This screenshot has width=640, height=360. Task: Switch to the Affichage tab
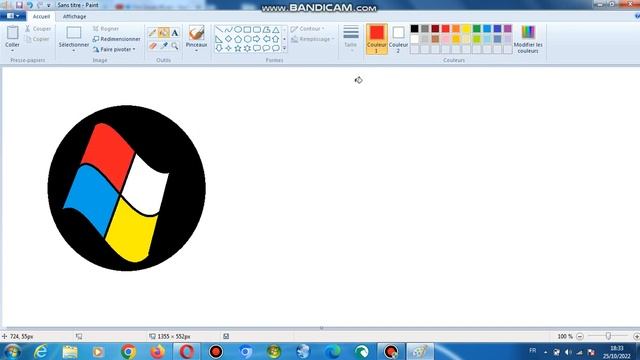tap(74, 16)
